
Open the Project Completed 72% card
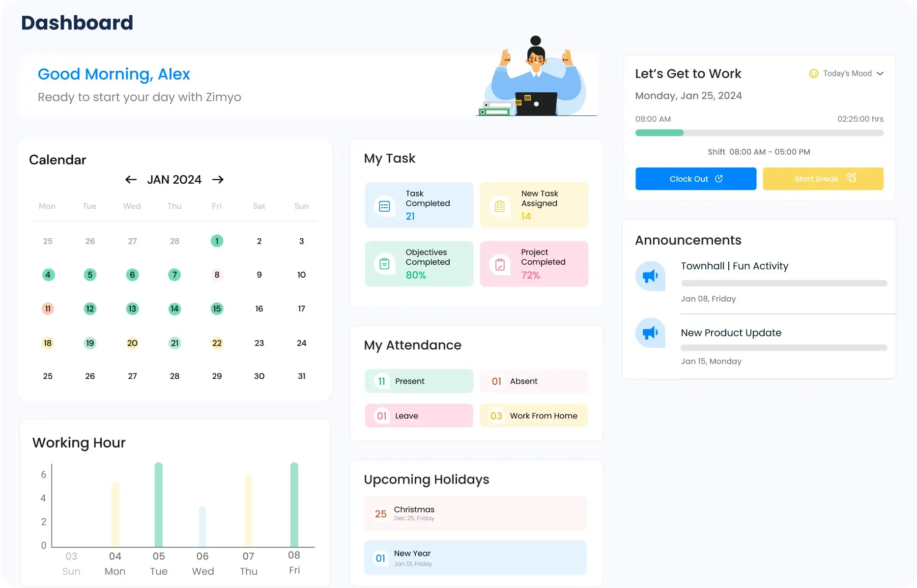click(x=534, y=264)
